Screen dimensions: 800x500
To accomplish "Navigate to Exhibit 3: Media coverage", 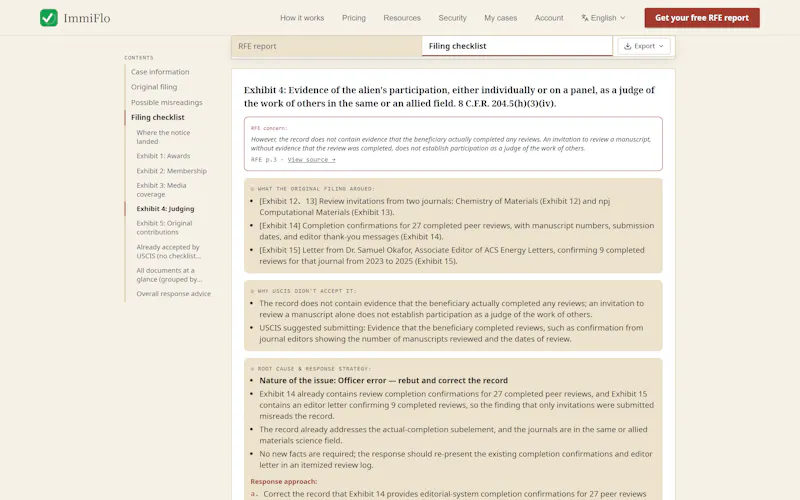I will point(161,190).
